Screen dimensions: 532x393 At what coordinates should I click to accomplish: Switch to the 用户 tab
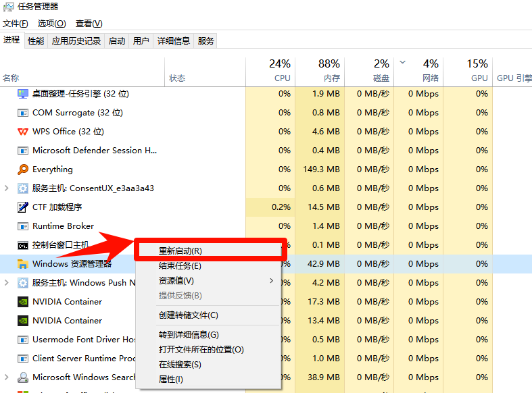tap(141, 41)
